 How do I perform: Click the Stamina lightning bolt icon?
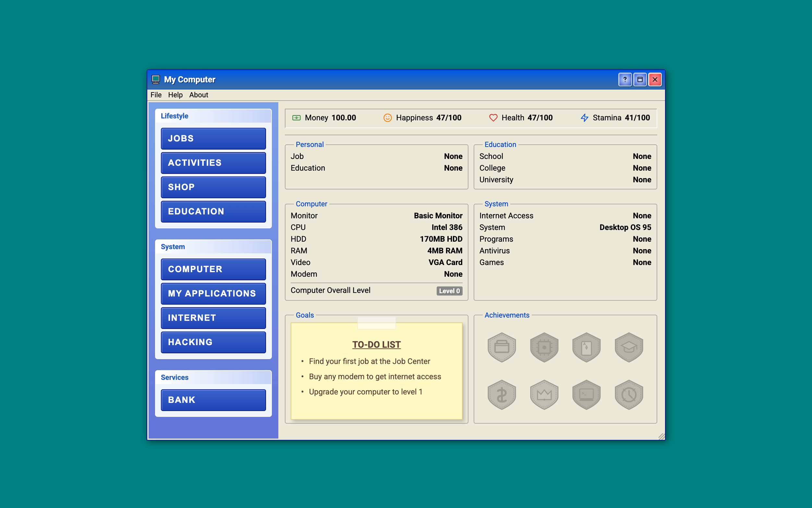(585, 117)
